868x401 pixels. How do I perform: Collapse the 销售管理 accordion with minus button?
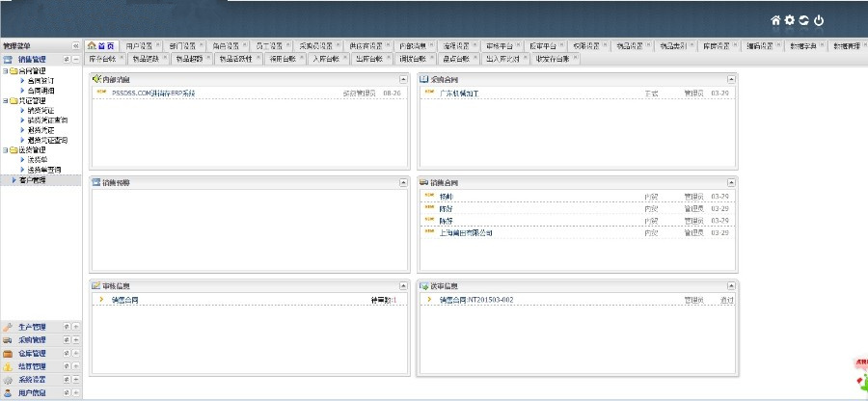tap(76, 59)
